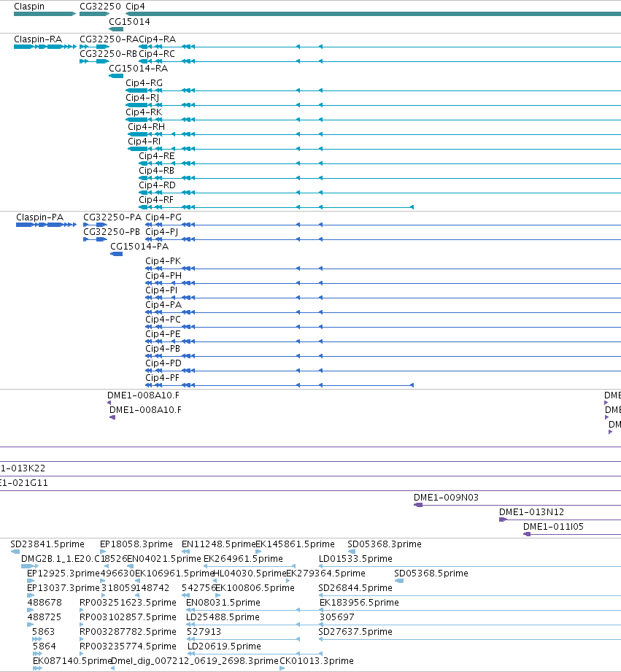Click the Cip4-PH CDS label
The width and height of the screenshot is (621, 672).
pos(163,276)
